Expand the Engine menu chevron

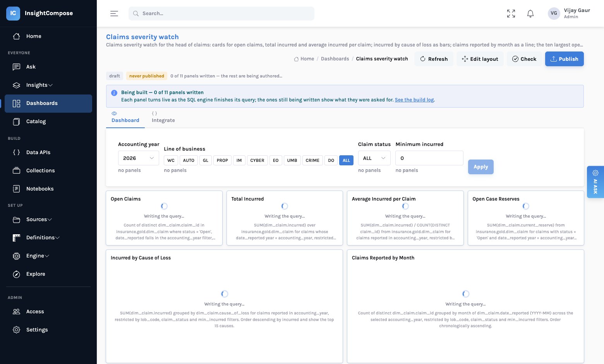coord(47,256)
